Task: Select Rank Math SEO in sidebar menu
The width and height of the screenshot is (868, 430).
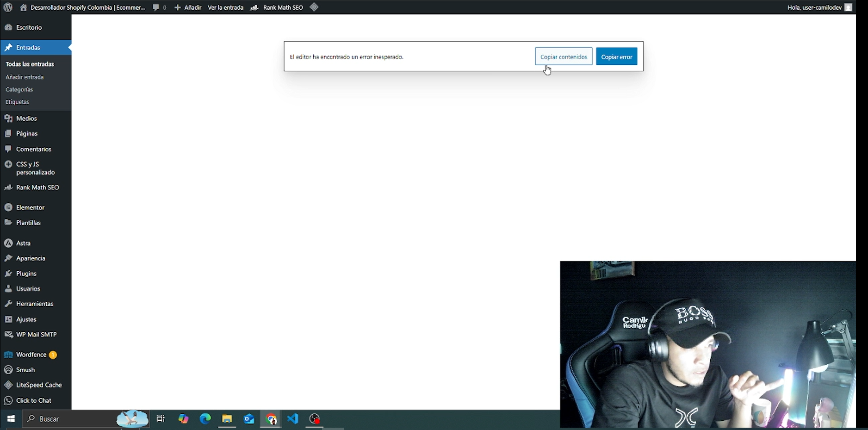Action: (37, 187)
